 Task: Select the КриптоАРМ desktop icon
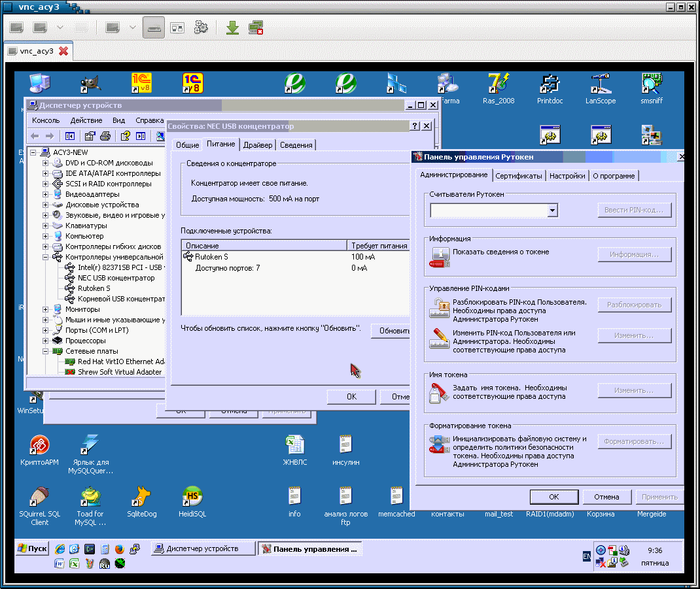click(39, 446)
